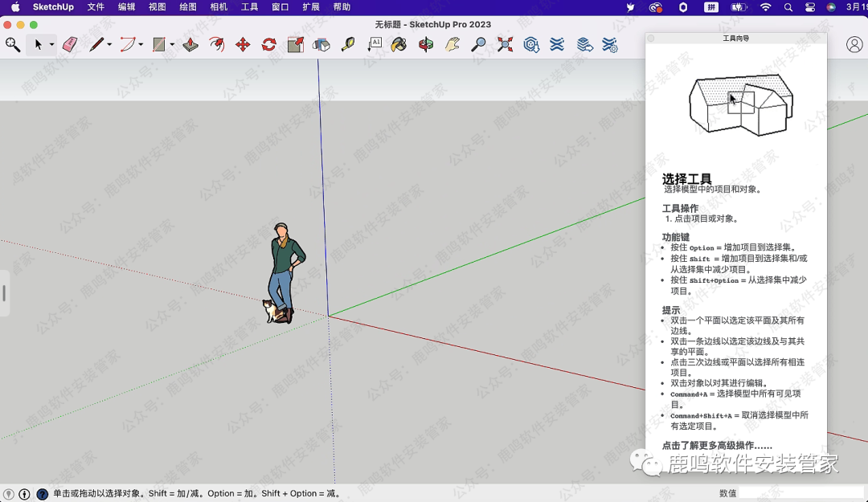Image resolution: width=868 pixels, height=502 pixels.
Task: Click the user account profile button
Action: coord(854,45)
